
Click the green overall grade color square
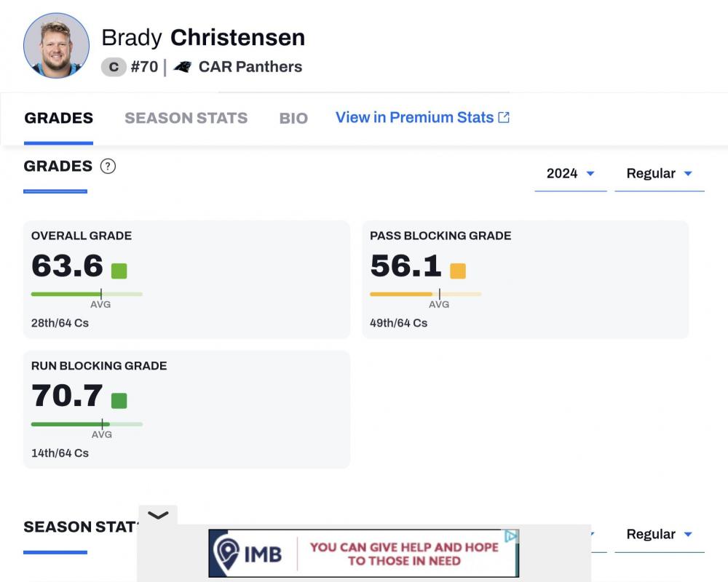(119, 271)
